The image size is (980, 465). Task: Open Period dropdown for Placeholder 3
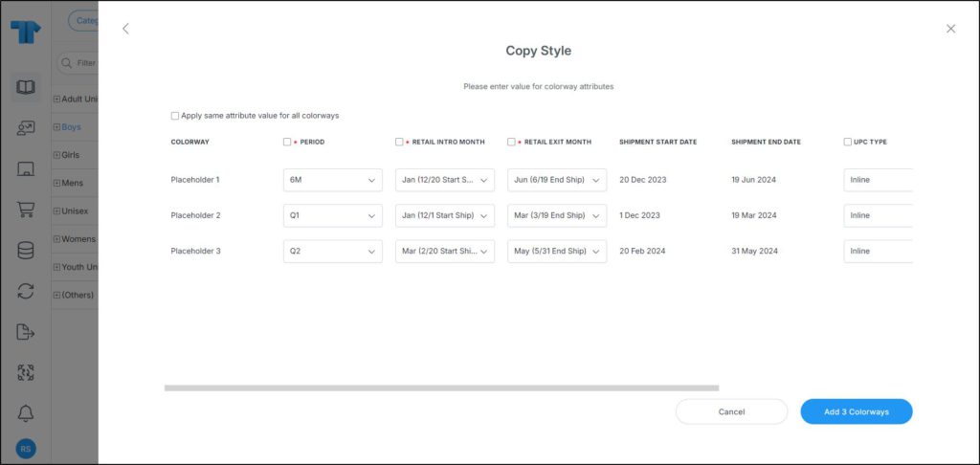coord(332,252)
